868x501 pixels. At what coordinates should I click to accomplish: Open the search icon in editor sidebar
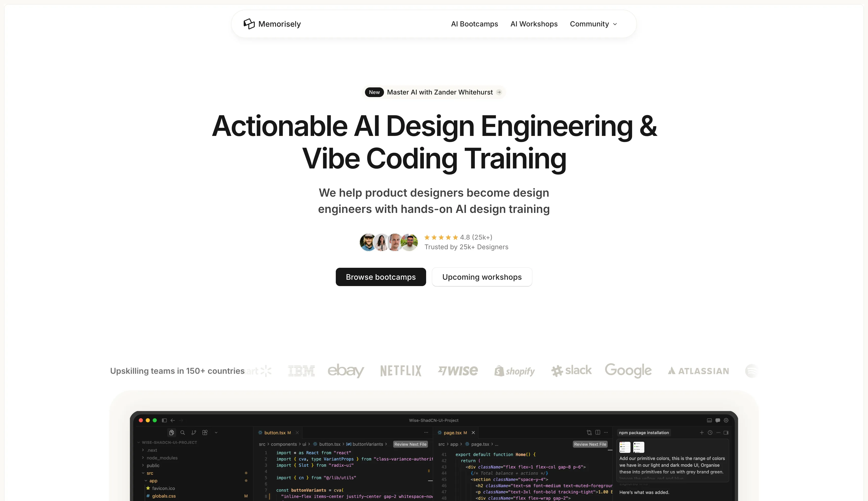pyautogui.click(x=182, y=432)
